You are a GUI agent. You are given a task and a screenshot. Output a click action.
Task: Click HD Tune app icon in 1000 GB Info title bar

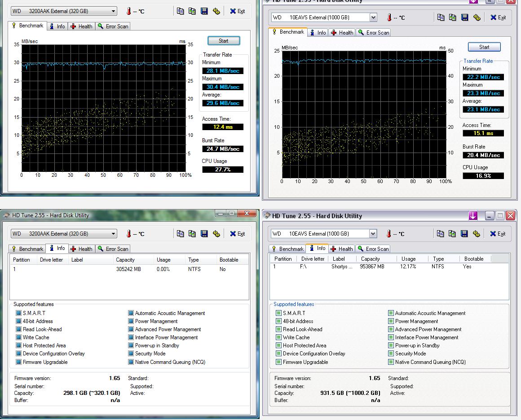[267, 216]
